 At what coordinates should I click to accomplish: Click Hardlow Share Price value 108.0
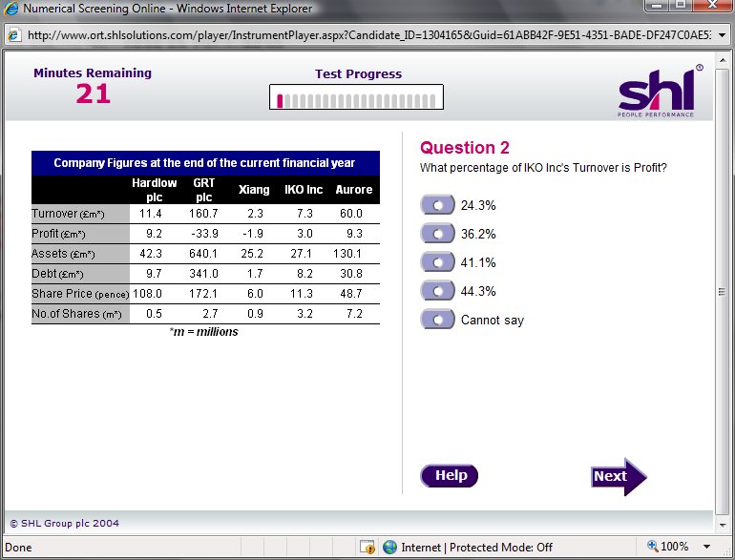[x=147, y=294]
